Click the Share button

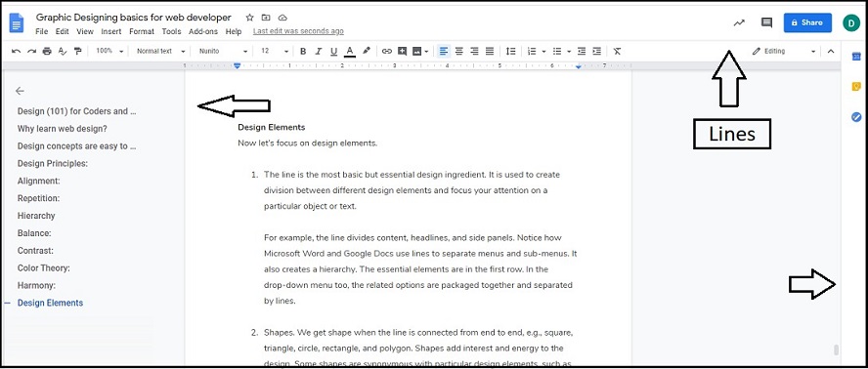pyautogui.click(x=807, y=22)
